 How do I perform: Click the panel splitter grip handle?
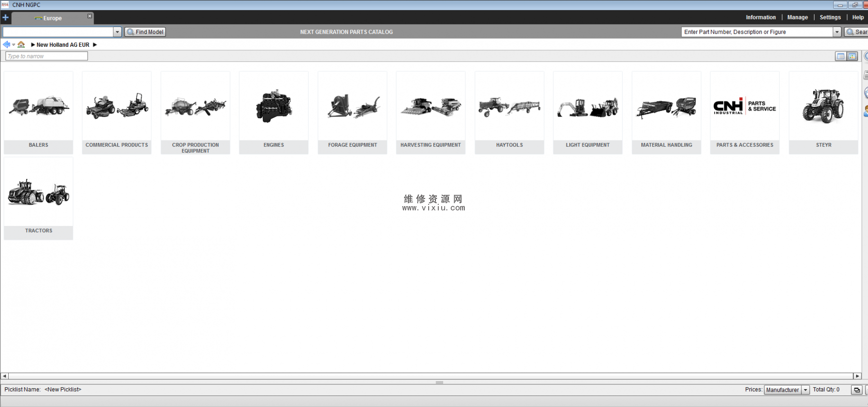coord(439,382)
